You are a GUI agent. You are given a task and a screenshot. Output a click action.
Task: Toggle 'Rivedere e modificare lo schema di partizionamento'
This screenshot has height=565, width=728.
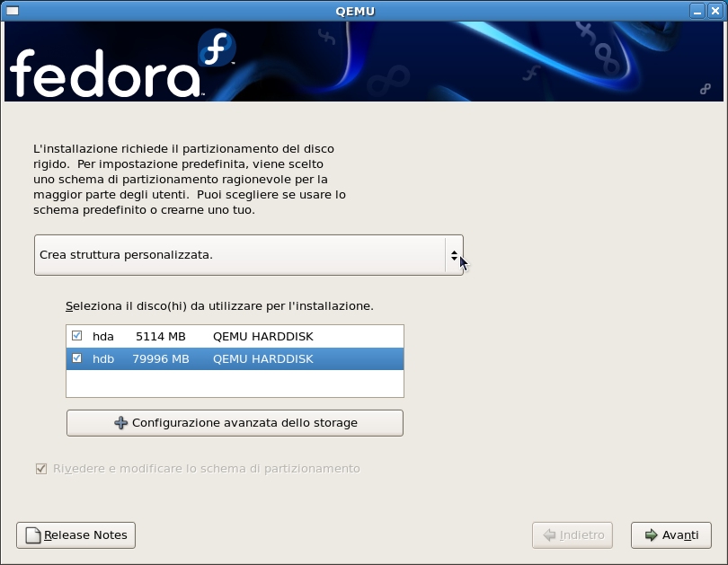pyautogui.click(x=198, y=469)
